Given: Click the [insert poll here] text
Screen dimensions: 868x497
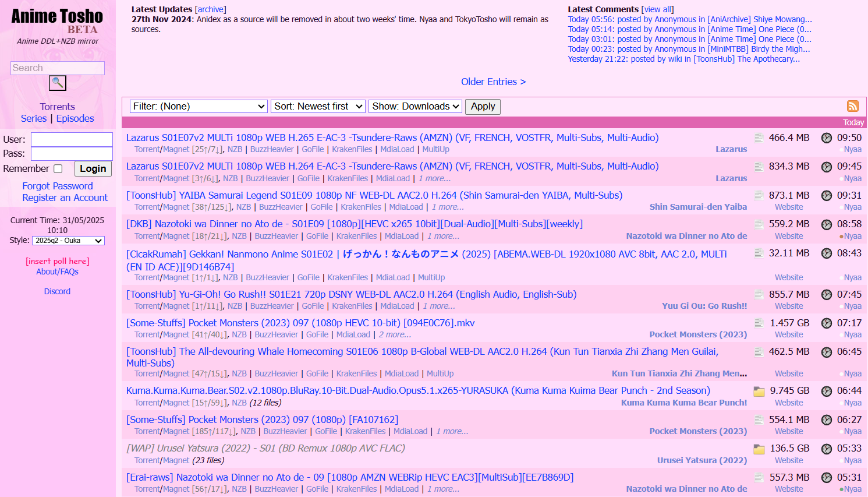Looking at the screenshot, I should [x=57, y=261].
